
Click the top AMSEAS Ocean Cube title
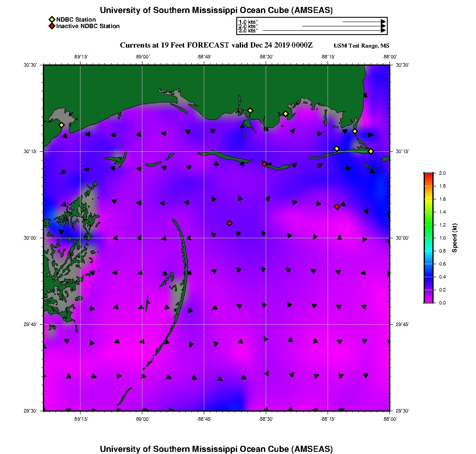tap(216, 10)
